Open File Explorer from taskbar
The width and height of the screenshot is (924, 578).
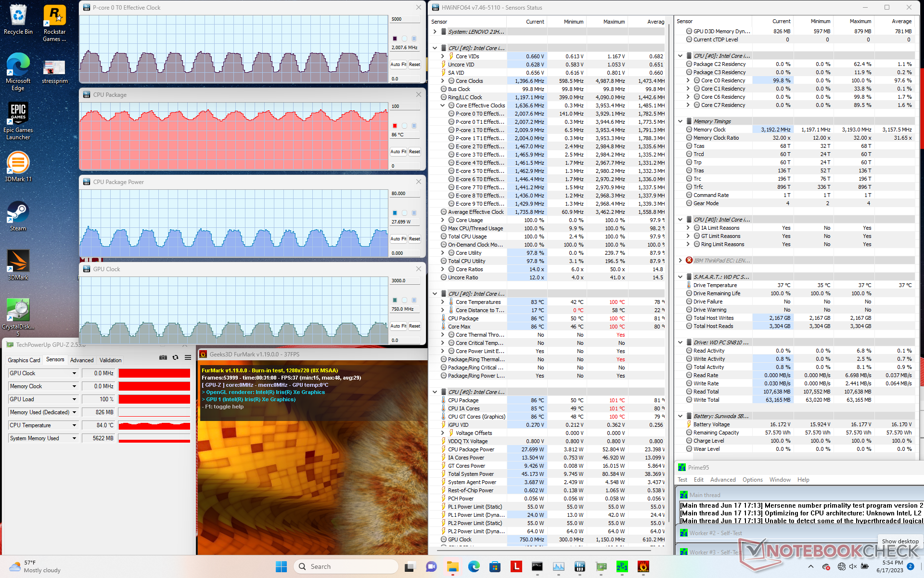coord(452,566)
